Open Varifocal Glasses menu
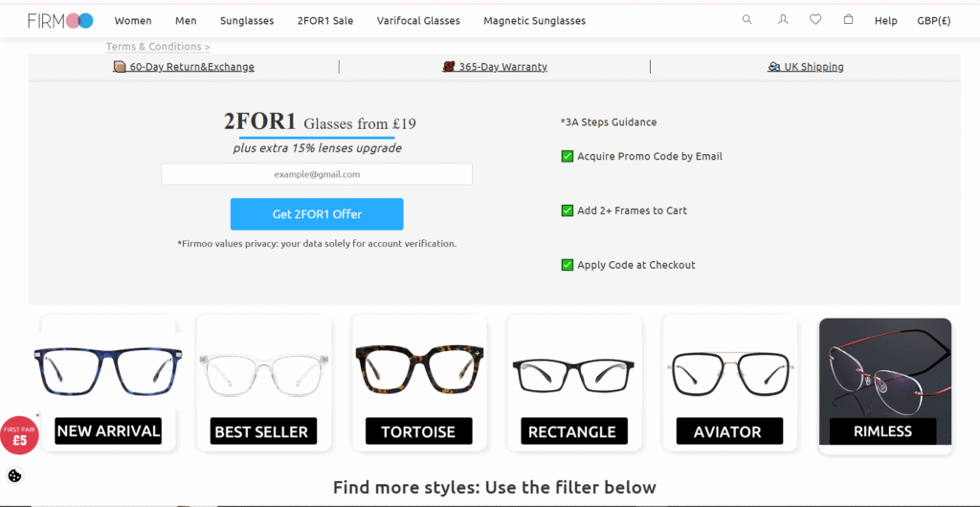Screen dimensions: 980x507 (x=418, y=21)
